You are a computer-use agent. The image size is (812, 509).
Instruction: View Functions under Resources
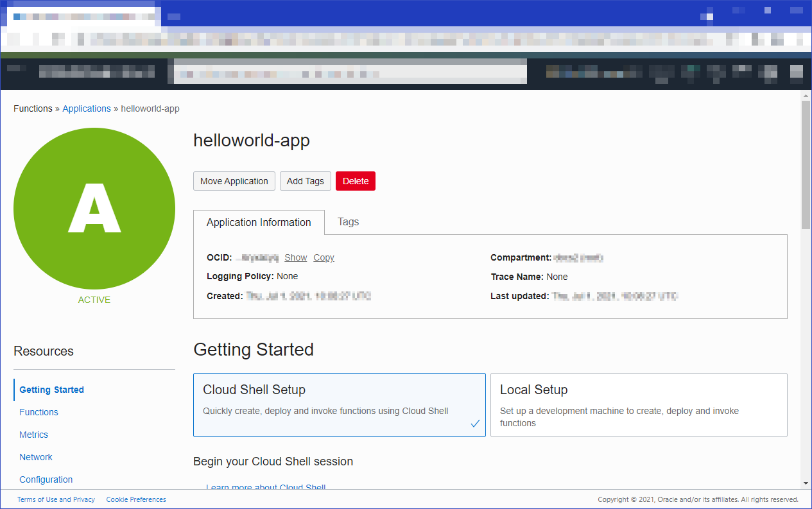[x=39, y=412]
